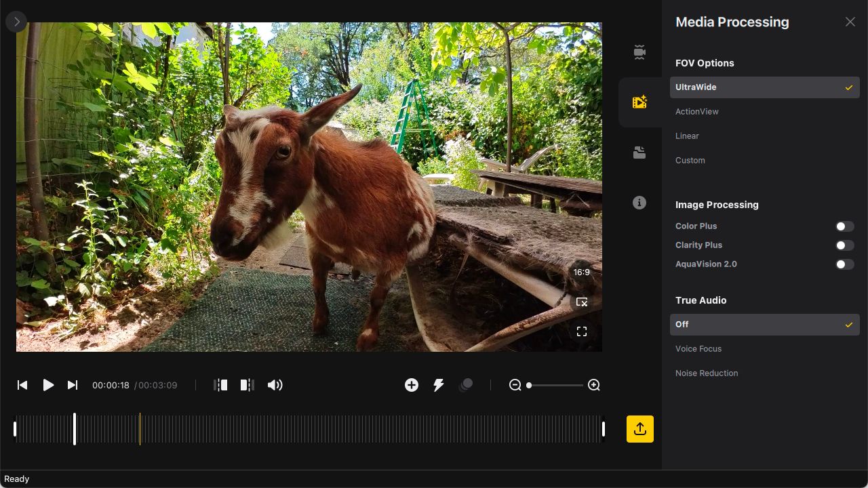This screenshot has height=488, width=868.
Task: Show media info panel
Action: pos(639,203)
